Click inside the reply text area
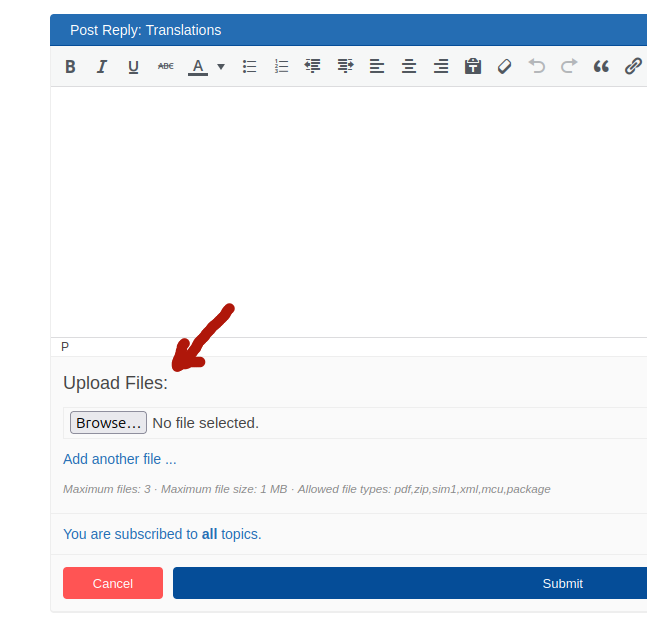The image size is (647, 634). (348, 210)
